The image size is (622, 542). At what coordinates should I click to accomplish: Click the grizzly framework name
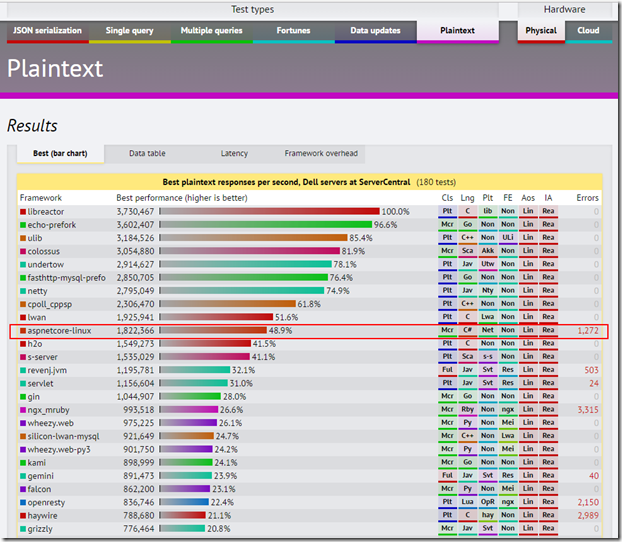click(40, 529)
